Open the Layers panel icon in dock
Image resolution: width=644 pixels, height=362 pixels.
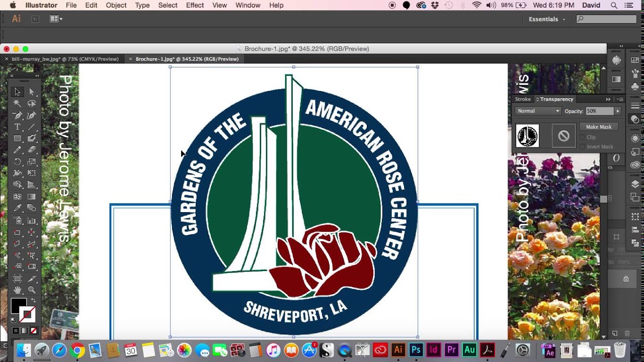[635, 184]
